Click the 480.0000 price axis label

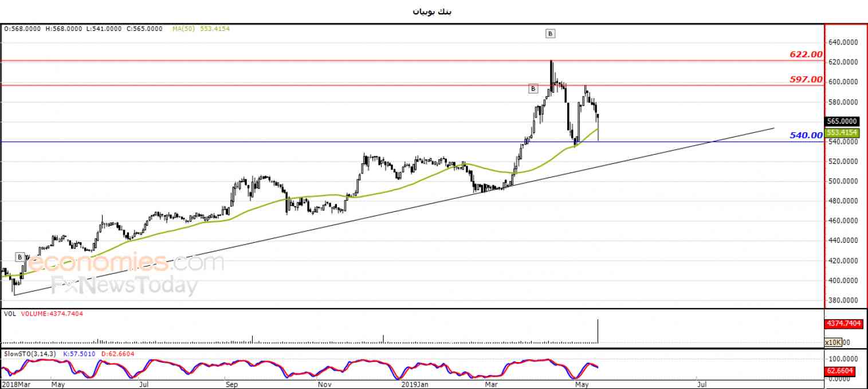(x=843, y=201)
